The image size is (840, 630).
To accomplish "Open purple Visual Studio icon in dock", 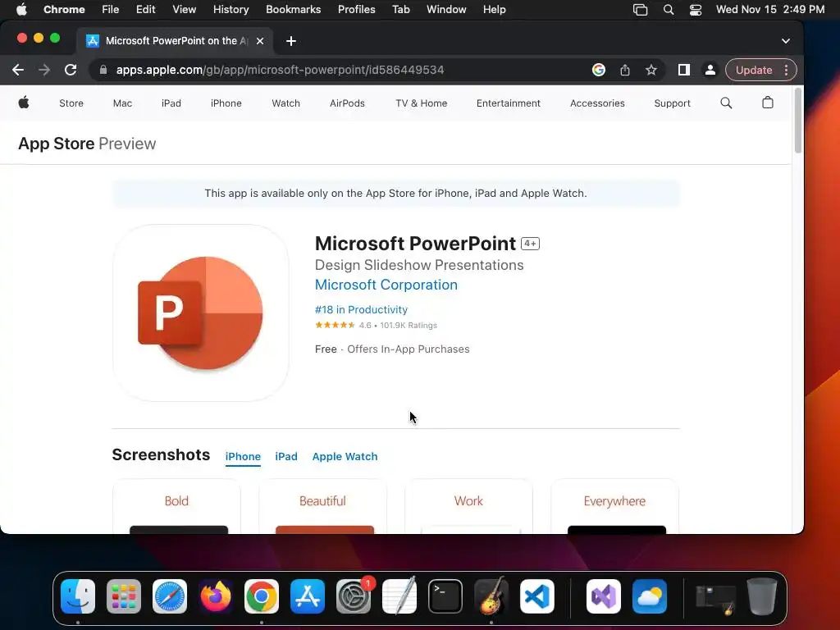I will tap(603, 596).
